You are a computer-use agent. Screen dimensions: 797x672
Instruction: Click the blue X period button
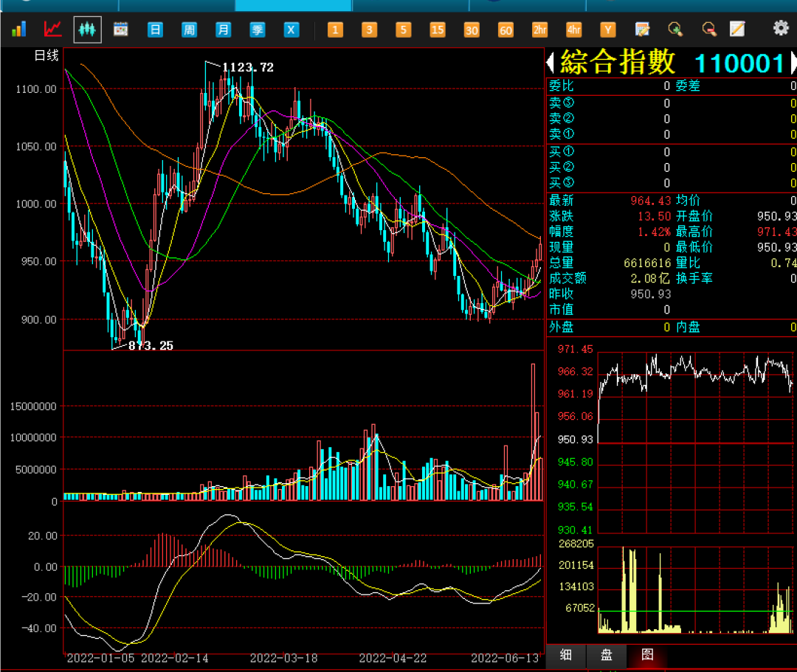(x=291, y=30)
